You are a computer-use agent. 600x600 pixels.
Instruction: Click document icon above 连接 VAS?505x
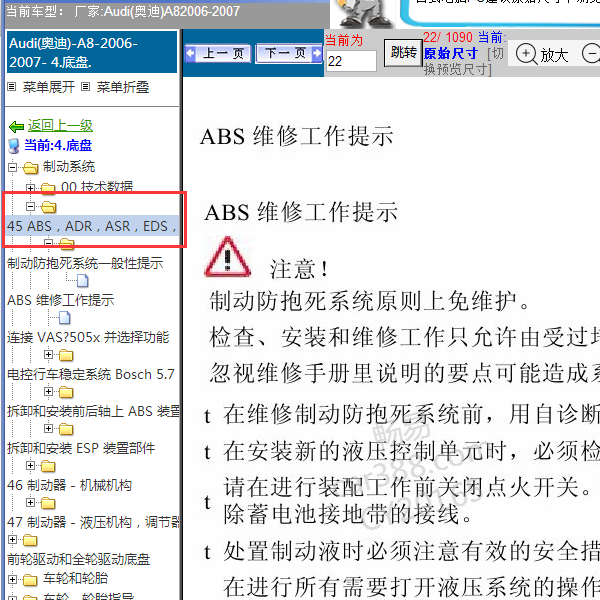point(65,318)
